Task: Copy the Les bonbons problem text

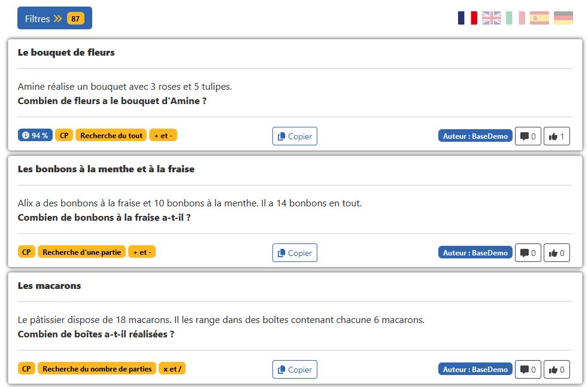Action: pos(295,253)
